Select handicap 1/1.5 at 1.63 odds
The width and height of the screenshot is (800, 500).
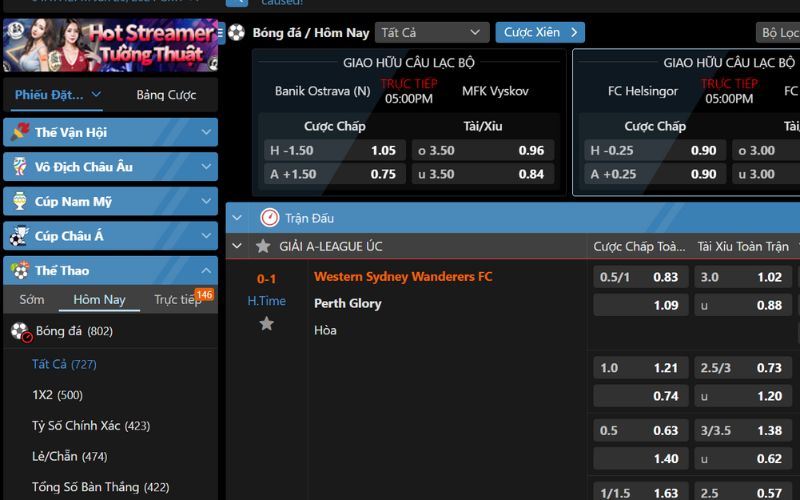(641, 492)
